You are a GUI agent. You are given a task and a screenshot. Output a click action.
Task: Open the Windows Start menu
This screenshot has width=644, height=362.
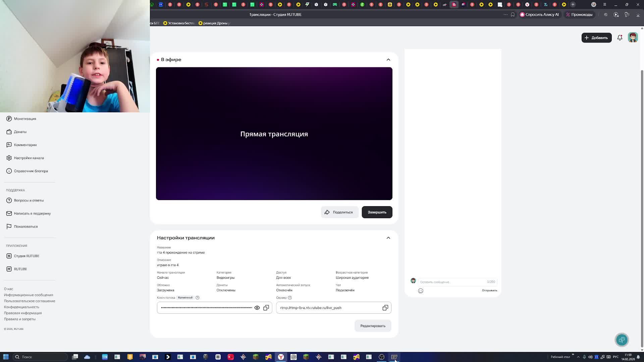tap(6, 357)
